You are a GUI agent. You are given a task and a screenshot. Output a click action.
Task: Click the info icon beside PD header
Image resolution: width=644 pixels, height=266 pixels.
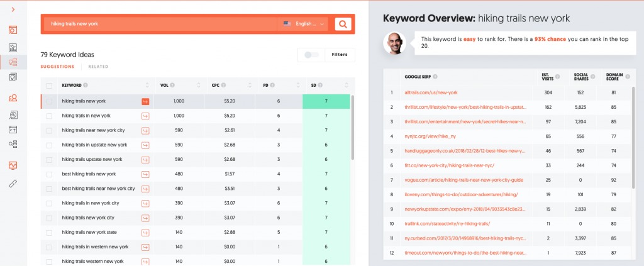[x=272, y=86]
